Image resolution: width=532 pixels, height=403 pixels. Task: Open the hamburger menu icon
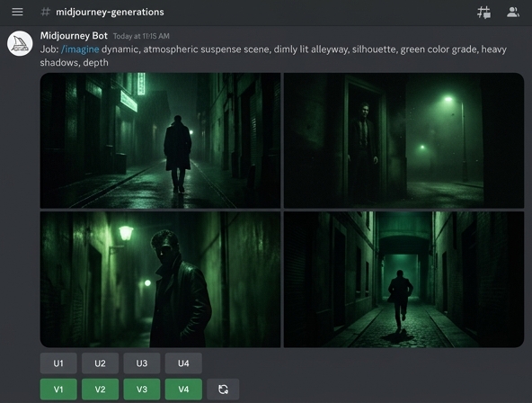click(x=17, y=12)
